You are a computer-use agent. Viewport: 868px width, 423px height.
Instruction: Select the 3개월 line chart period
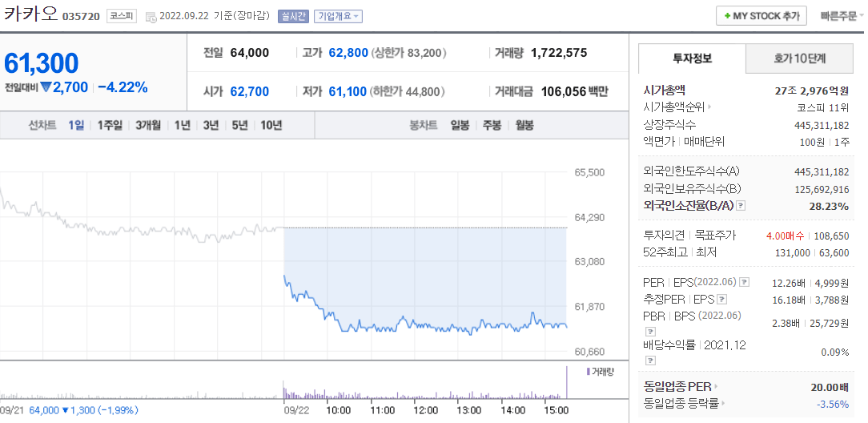[148, 125]
